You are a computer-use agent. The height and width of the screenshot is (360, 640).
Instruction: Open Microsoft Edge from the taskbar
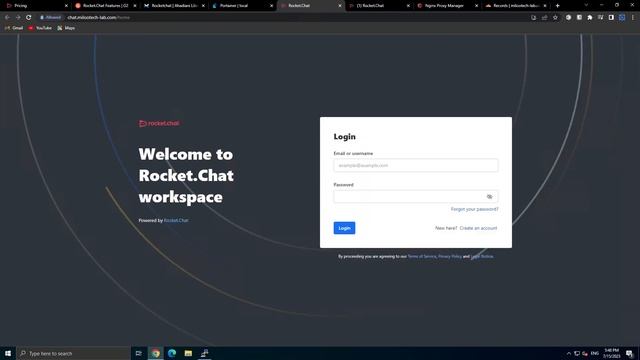point(172,353)
